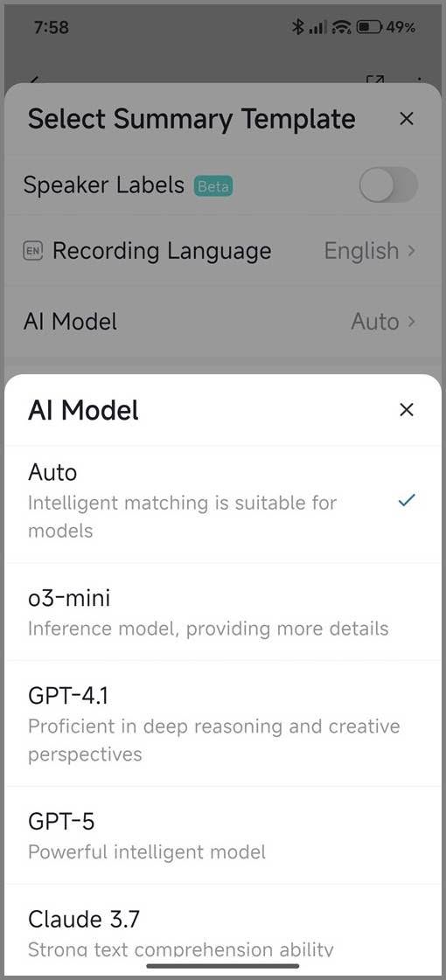Select the Auto model option
Viewport: 446px width, 980px height.
pos(223,501)
